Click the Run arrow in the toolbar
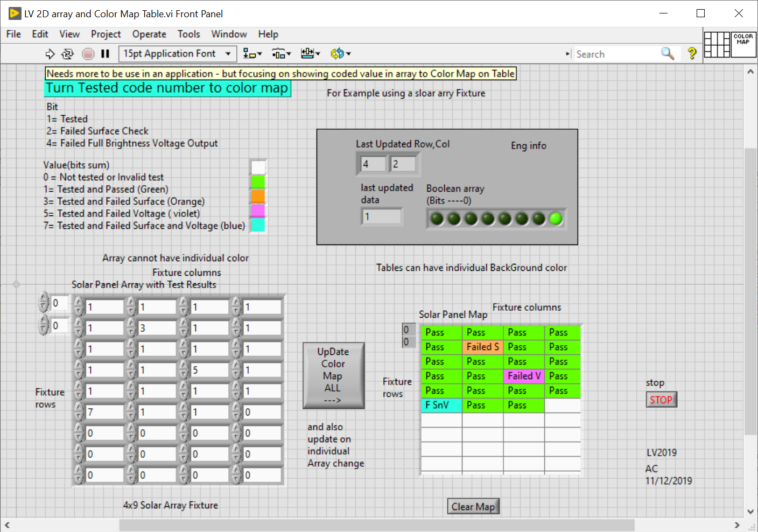This screenshot has height=532, width=758. [x=50, y=54]
